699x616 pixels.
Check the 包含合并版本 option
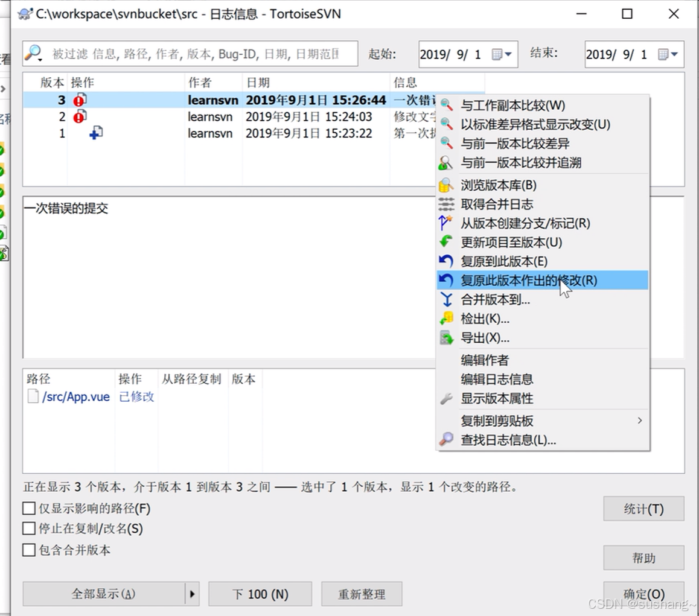[29, 550]
